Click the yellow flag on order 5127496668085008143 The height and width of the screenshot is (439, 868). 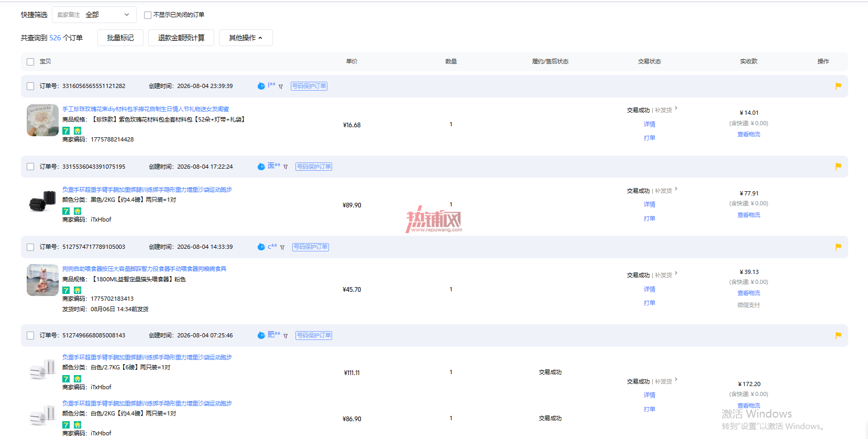(x=838, y=335)
